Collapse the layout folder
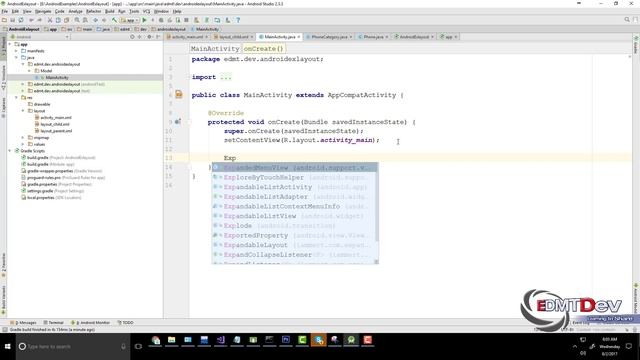 pyautogui.click(x=23, y=111)
